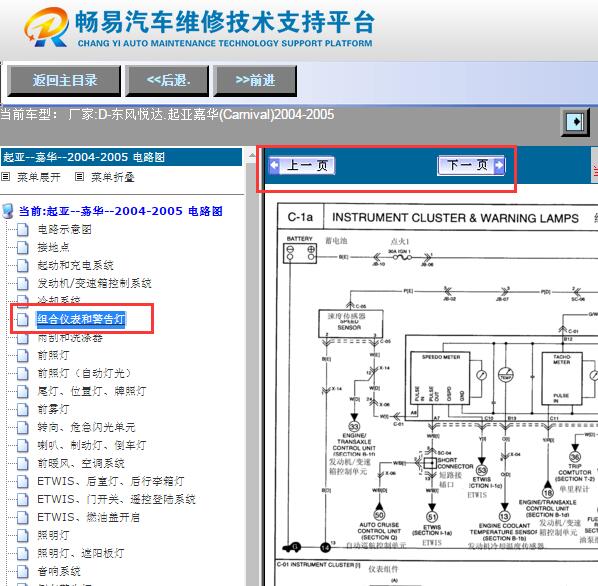Click the BATTERY symbol in wiring diagram
The image size is (598, 586).
point(300,254)
